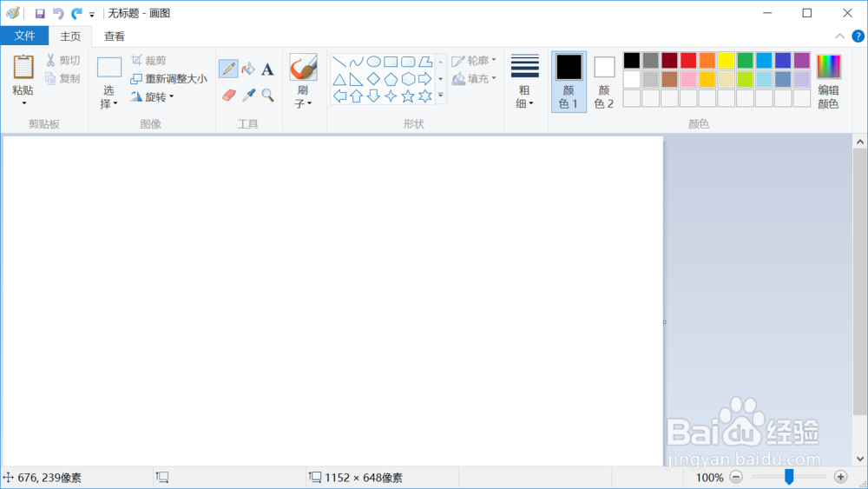Choose the Triangle shape
Screen dimensions: 868x489
tap(339, 79)
